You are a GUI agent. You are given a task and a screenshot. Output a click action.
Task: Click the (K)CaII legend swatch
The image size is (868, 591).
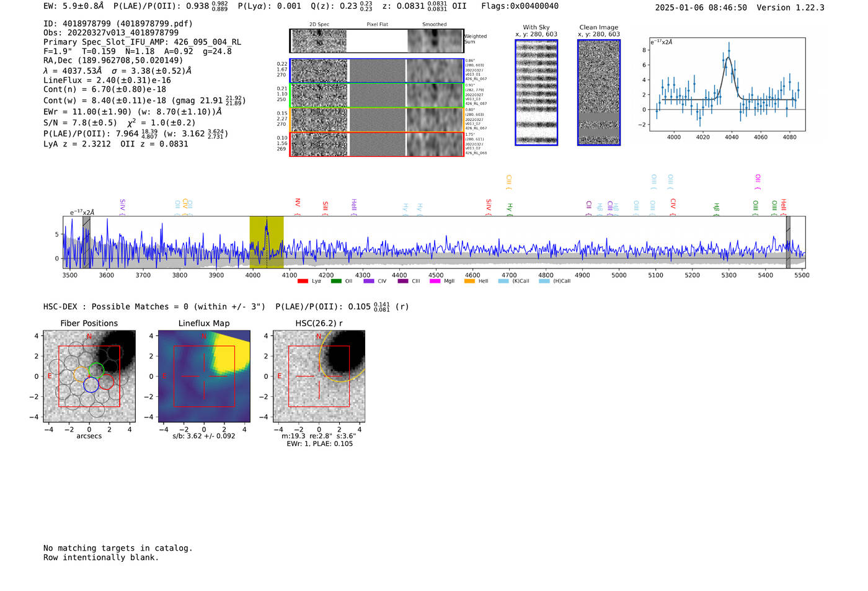[503, 281]
